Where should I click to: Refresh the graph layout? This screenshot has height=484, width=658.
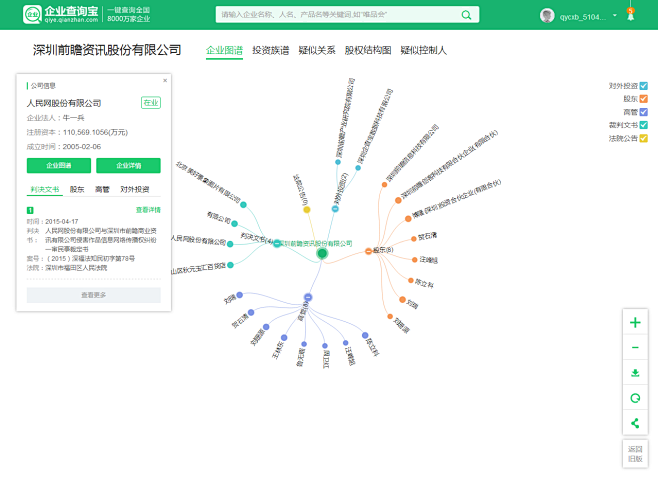coord(635,398)
